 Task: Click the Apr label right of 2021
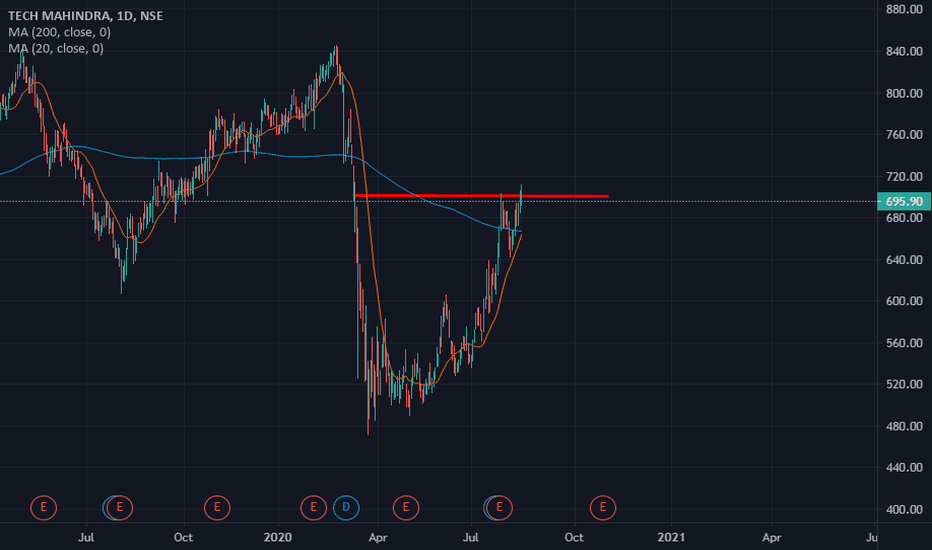pyautogui.click(x=772, y=538)
